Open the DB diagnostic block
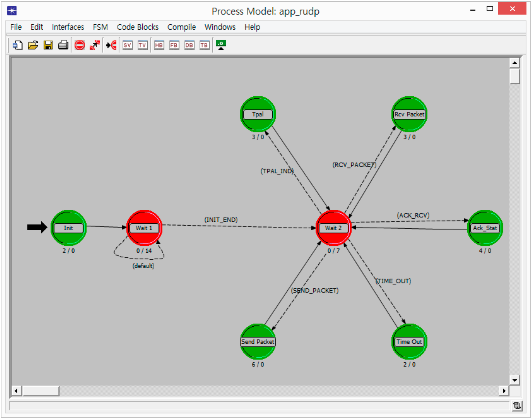532x419 pixels. [189, 45]
